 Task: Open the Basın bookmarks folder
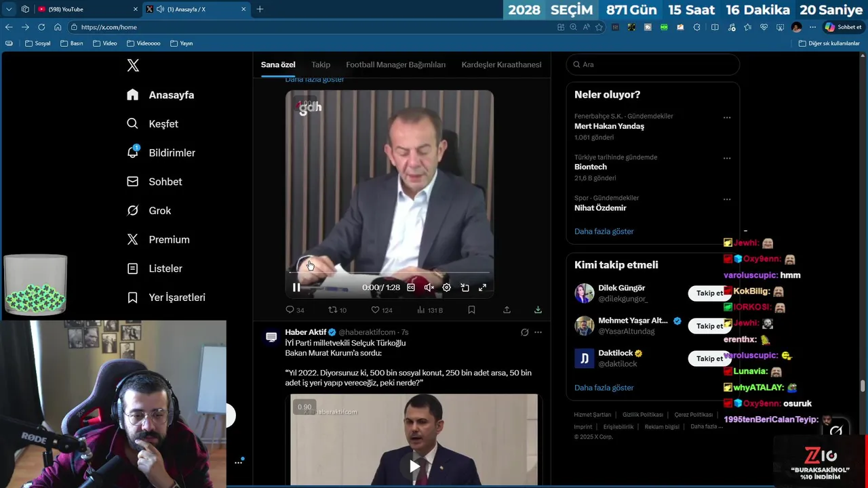click(72, 43)
